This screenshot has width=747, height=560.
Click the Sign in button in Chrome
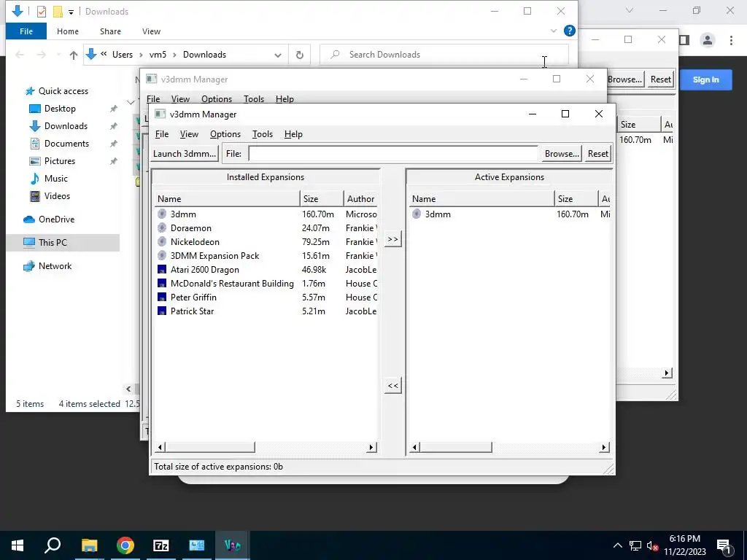coord(705,79)
